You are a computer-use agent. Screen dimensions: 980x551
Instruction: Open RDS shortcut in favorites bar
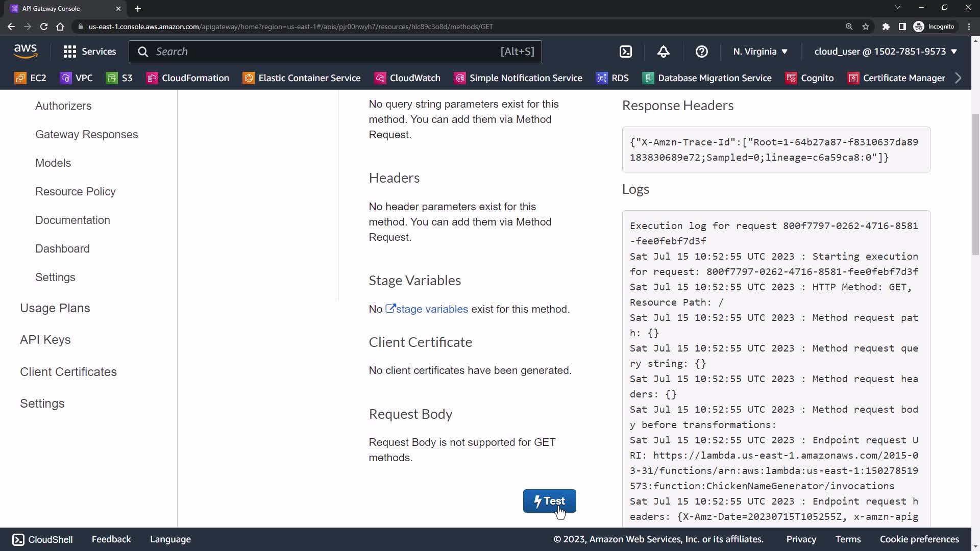pyautogui.click(x=612, y=78)
